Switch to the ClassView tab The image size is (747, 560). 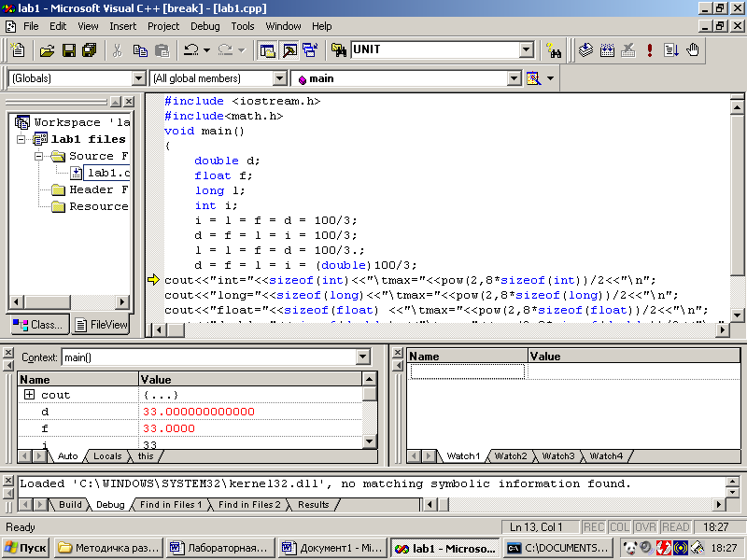click(38, 325)
